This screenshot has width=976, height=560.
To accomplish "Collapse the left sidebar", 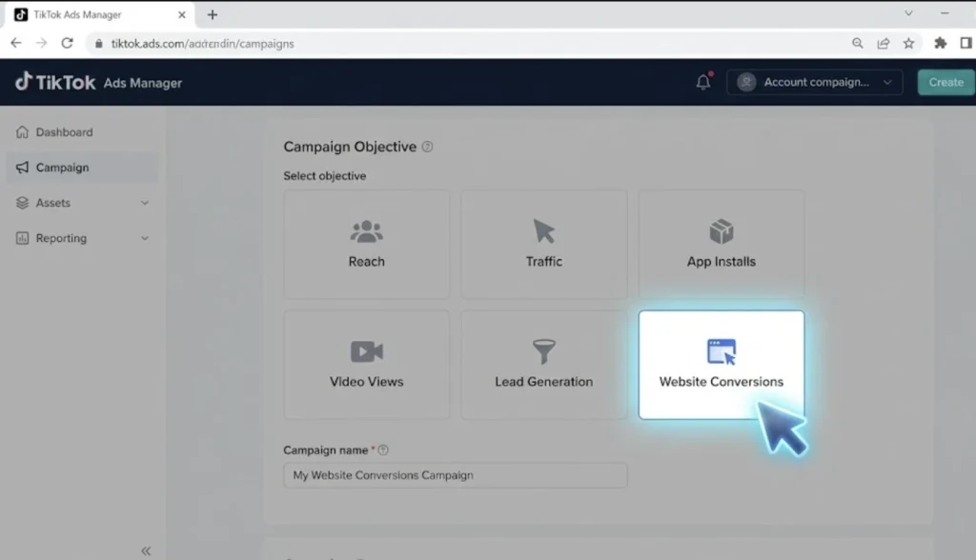I will coord(146,550).
